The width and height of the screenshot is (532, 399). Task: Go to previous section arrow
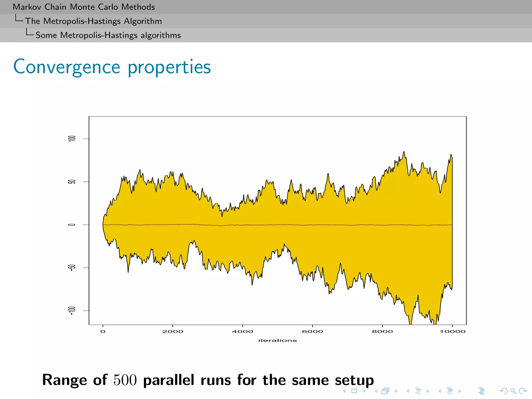tap(440, 391)
